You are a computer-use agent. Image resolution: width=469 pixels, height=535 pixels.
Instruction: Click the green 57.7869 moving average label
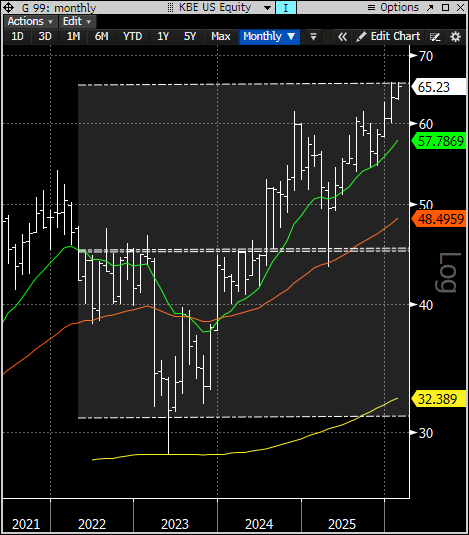(439, 141)
